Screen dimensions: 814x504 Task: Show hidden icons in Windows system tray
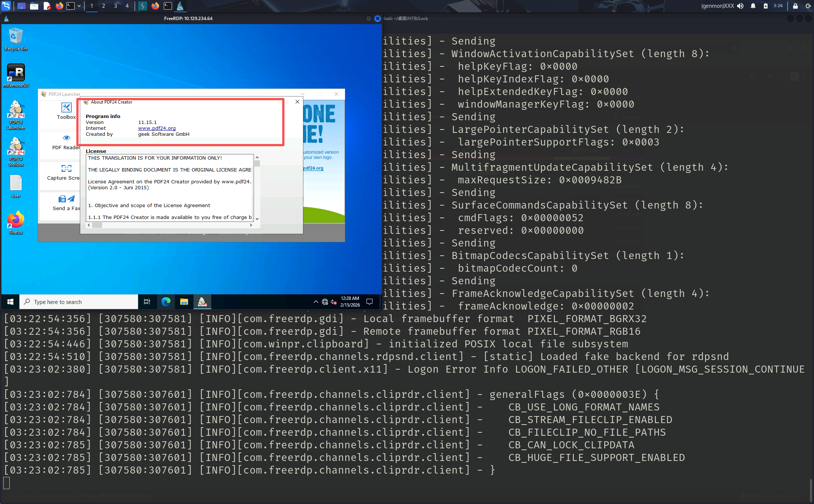[316, 302]
